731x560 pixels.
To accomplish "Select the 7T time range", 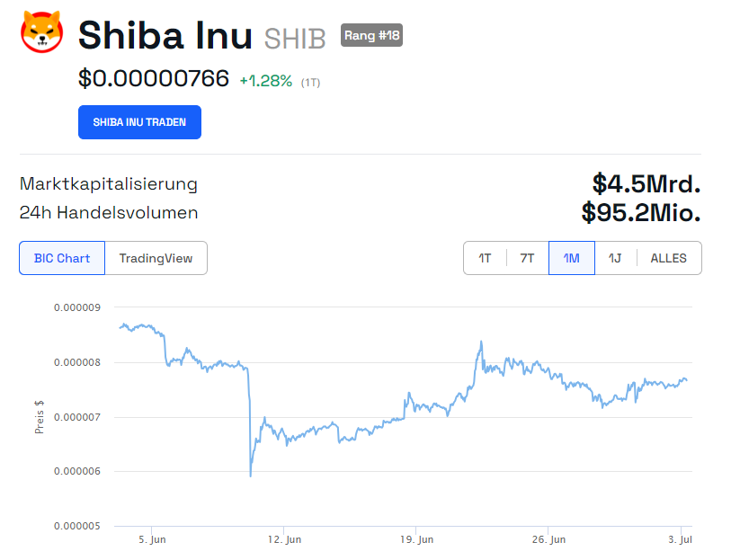I will (527, 258).
